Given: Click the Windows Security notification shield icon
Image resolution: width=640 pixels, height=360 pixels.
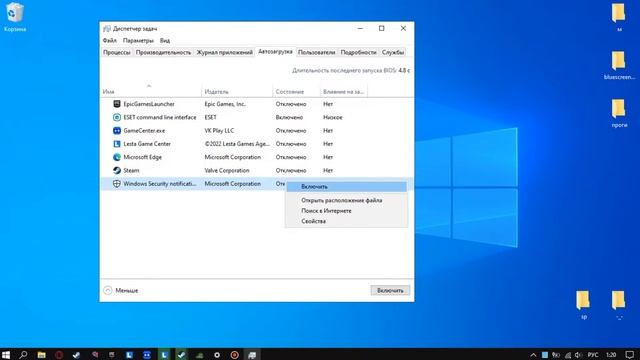Looking at the screenshot, I should [117, 184].
